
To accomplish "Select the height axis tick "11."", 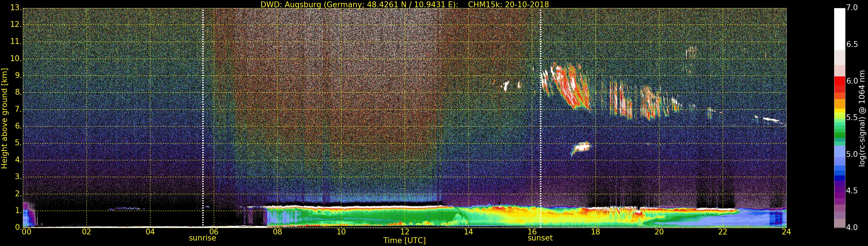I will click(16, 41).
